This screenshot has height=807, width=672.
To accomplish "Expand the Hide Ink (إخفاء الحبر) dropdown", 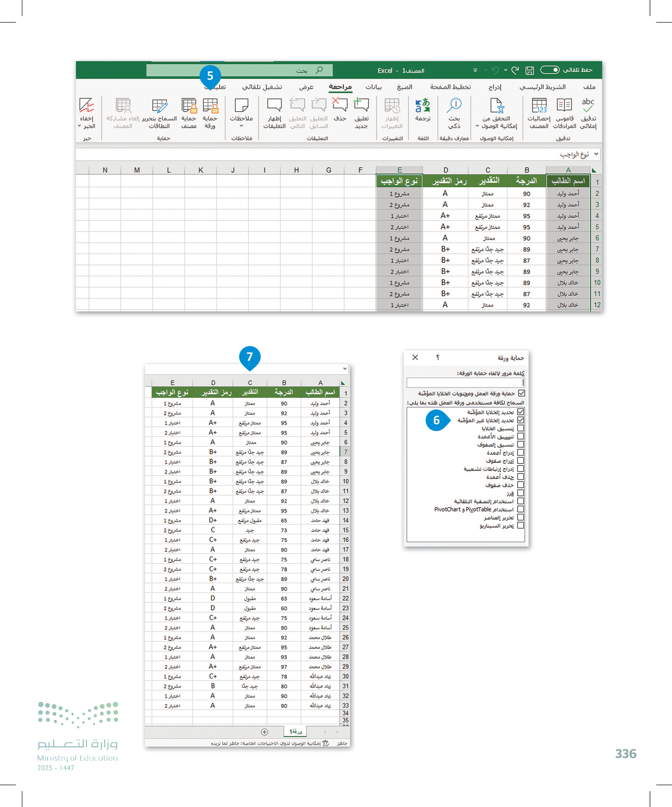I will pyautogui.click(x=79, y=126).
